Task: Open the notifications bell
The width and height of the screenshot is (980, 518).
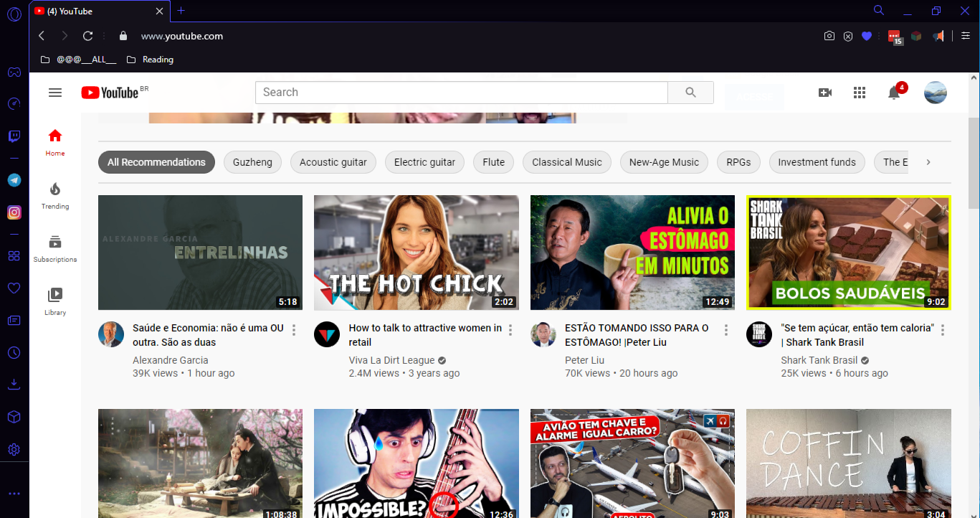Action: (x=894, y=93)
